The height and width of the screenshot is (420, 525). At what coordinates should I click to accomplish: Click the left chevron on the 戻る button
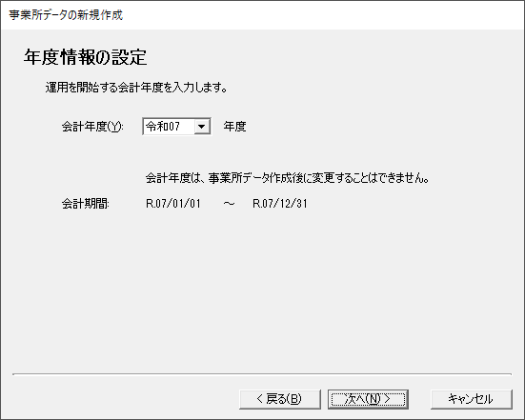coord(260,399)
